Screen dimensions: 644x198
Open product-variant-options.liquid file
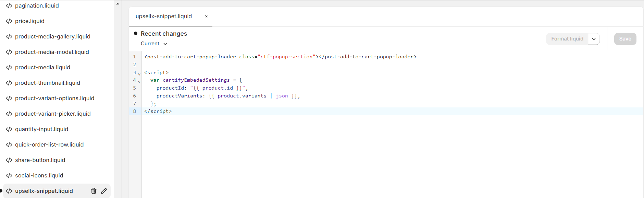tap(55, 98)
